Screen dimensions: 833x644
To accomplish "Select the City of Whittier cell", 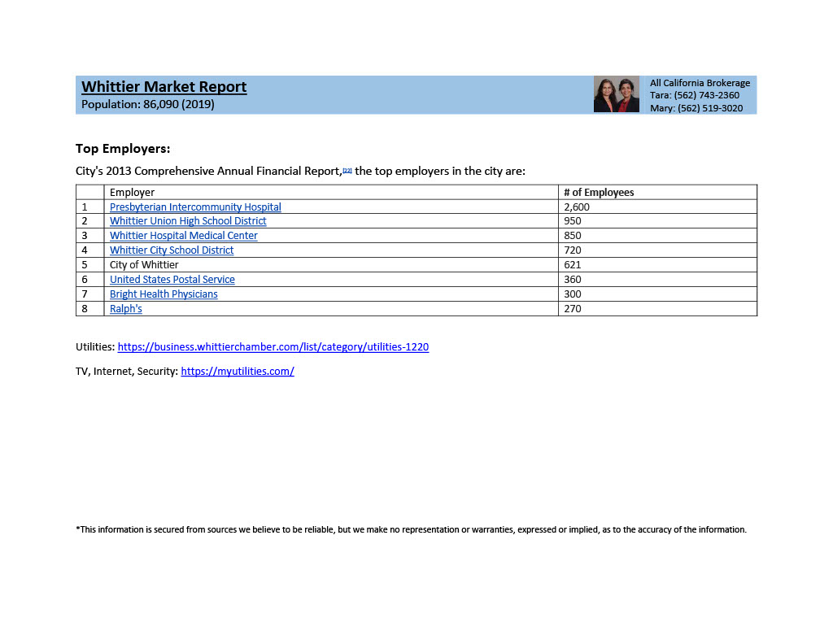I will point(332,264).
